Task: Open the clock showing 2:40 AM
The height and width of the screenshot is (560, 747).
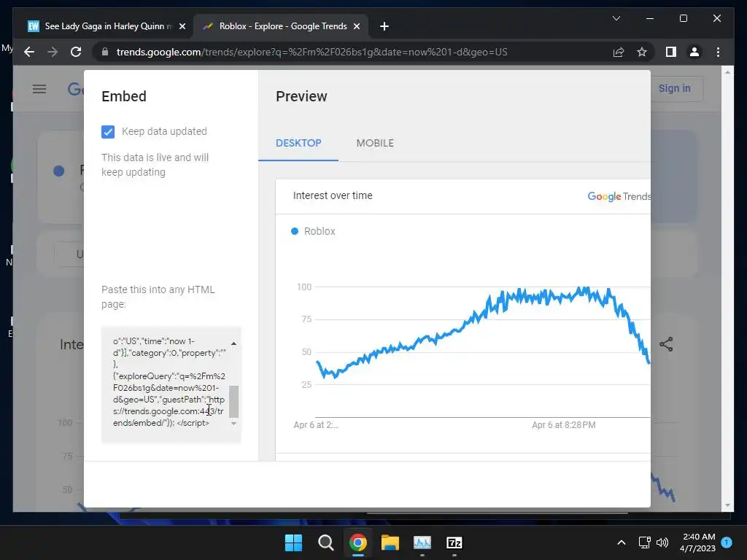Action: click(x=698, y=542)
